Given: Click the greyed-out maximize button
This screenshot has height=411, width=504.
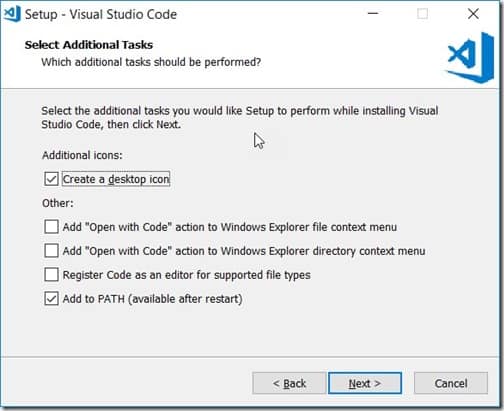Looking at the screenshot, I should (423, 14).
